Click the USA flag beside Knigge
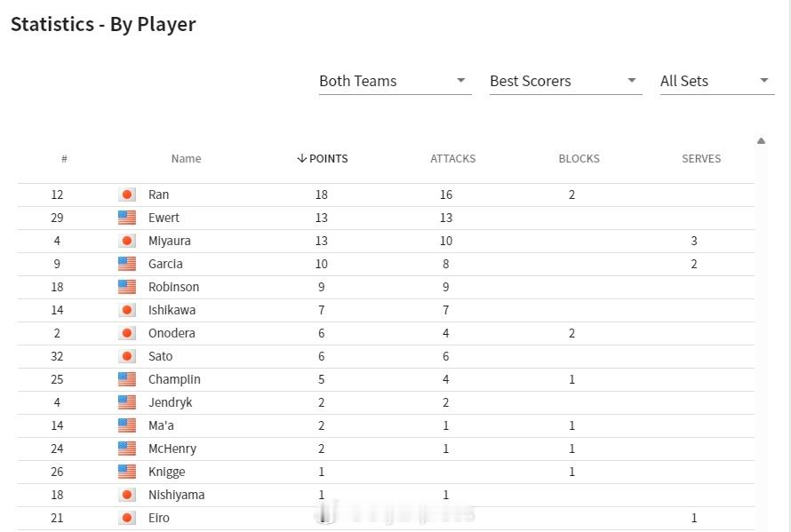 [x=127, y=472]
